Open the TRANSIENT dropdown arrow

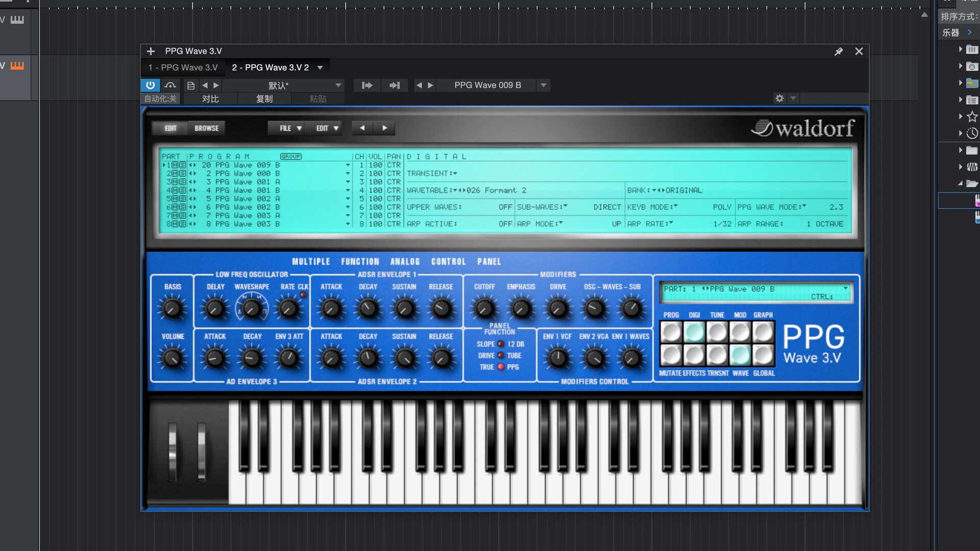[x=455, y=173]
